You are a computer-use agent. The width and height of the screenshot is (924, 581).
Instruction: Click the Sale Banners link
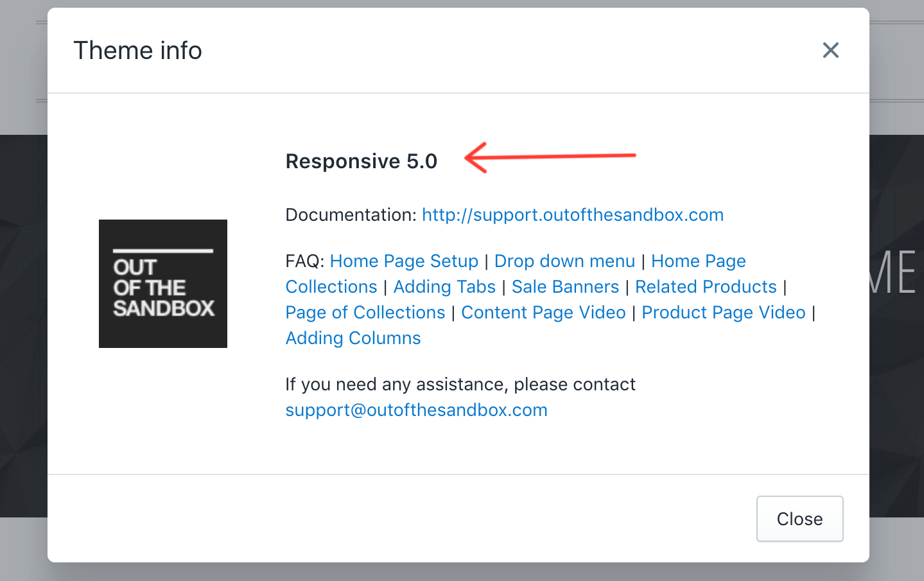pos(565,287)
